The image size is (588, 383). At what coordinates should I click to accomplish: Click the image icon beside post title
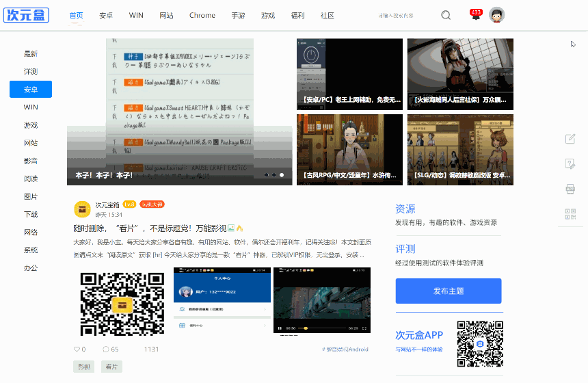click(x=231, y=228)
